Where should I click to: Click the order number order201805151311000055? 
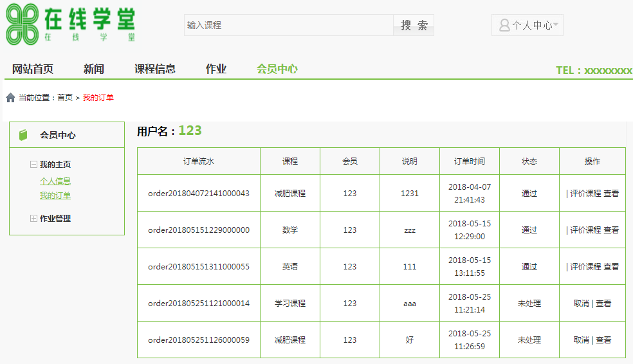[x=199, y=267]
